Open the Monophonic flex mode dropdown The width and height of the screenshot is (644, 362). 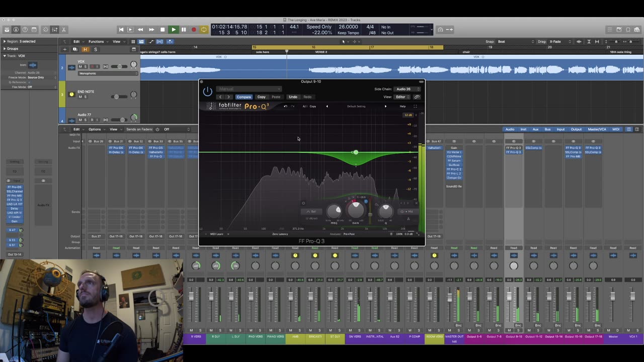point(107,73)
